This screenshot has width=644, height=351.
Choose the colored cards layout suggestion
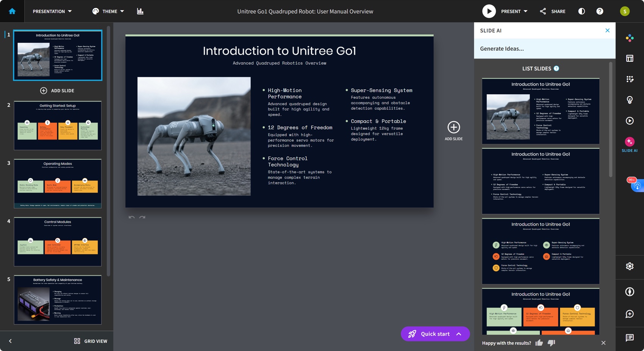541,312
